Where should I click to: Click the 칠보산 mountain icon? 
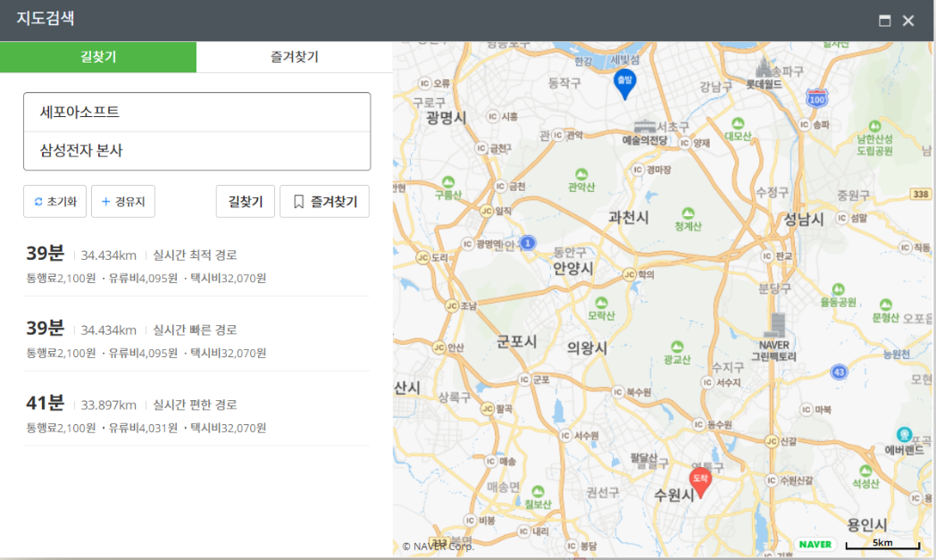[x=538, y=491]
